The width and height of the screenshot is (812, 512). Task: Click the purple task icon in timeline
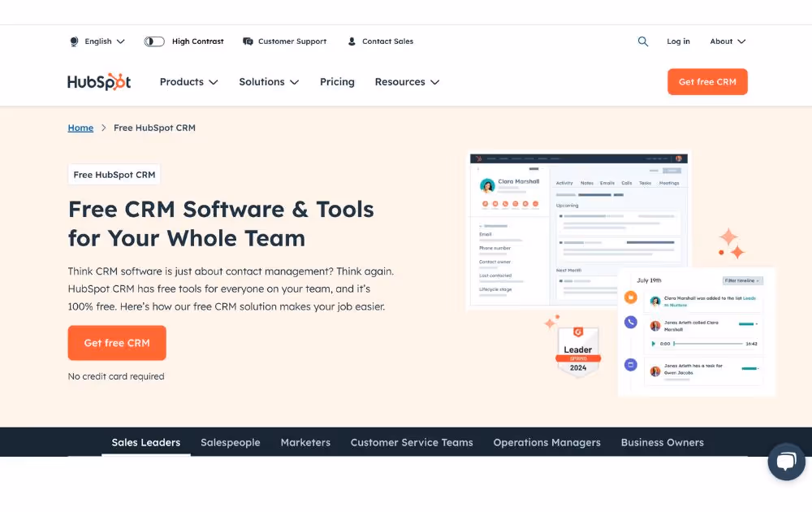(630, 365)
